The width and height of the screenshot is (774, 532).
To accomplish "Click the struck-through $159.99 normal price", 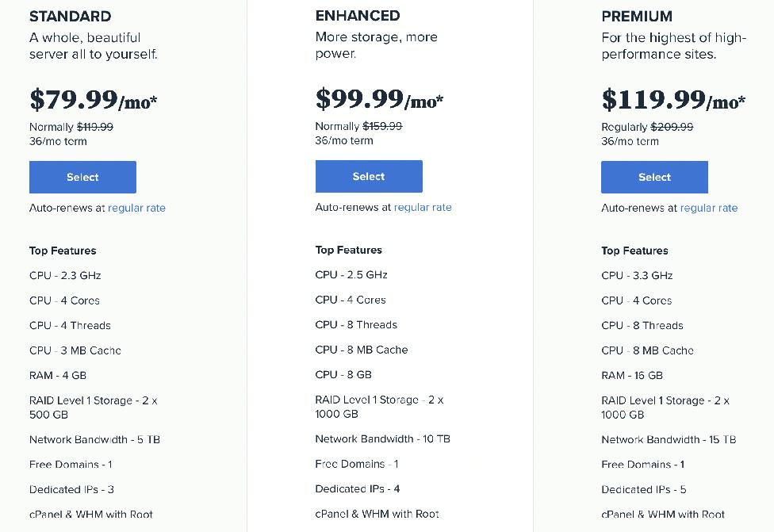I will pyautogui.click(x=382, y=126).
